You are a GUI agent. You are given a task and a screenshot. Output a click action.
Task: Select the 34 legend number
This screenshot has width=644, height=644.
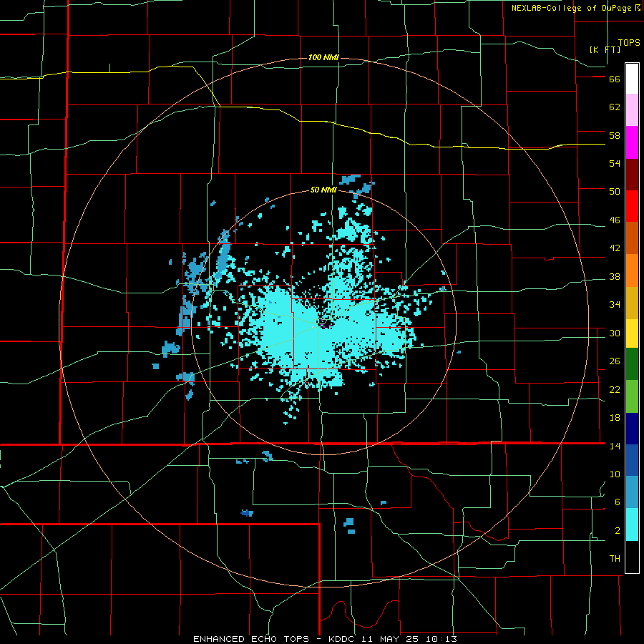point(615,305)
